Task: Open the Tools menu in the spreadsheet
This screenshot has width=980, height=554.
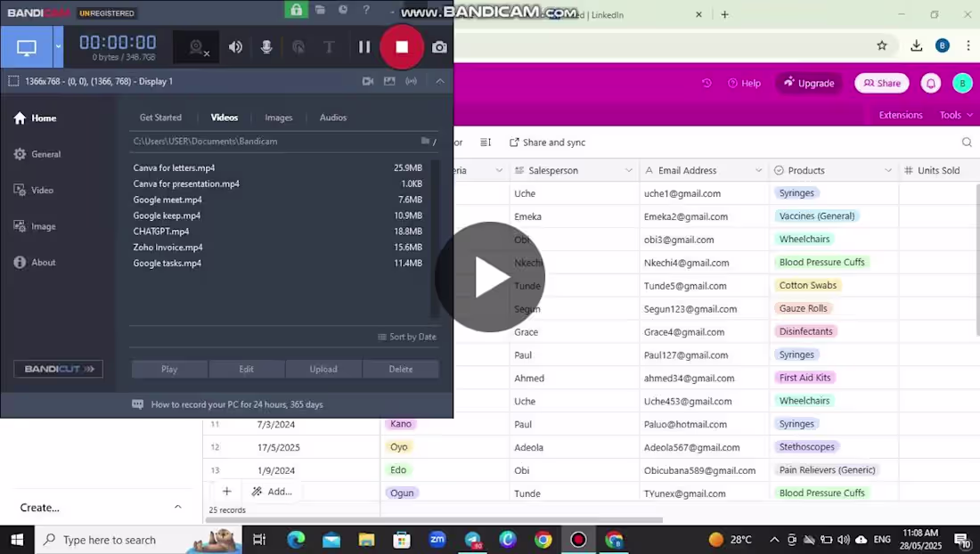Action: coord(952,114)
